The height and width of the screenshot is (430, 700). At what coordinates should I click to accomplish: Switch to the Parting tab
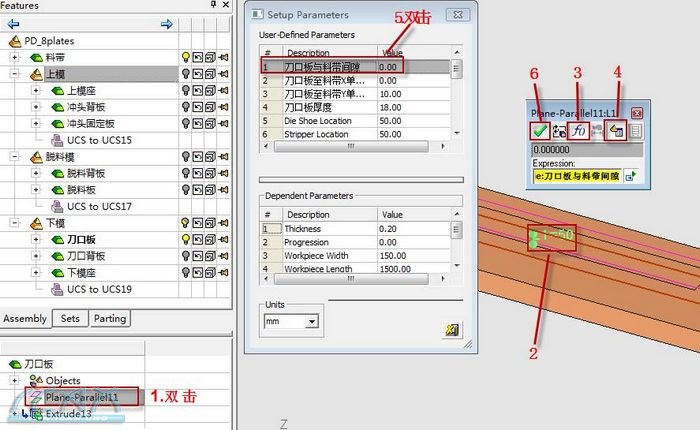(109, 319)
